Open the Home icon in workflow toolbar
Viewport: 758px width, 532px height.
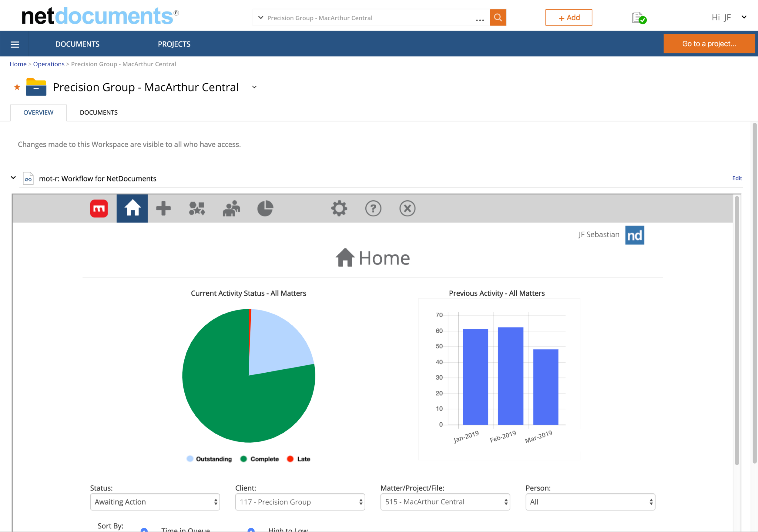pos(132,208)
